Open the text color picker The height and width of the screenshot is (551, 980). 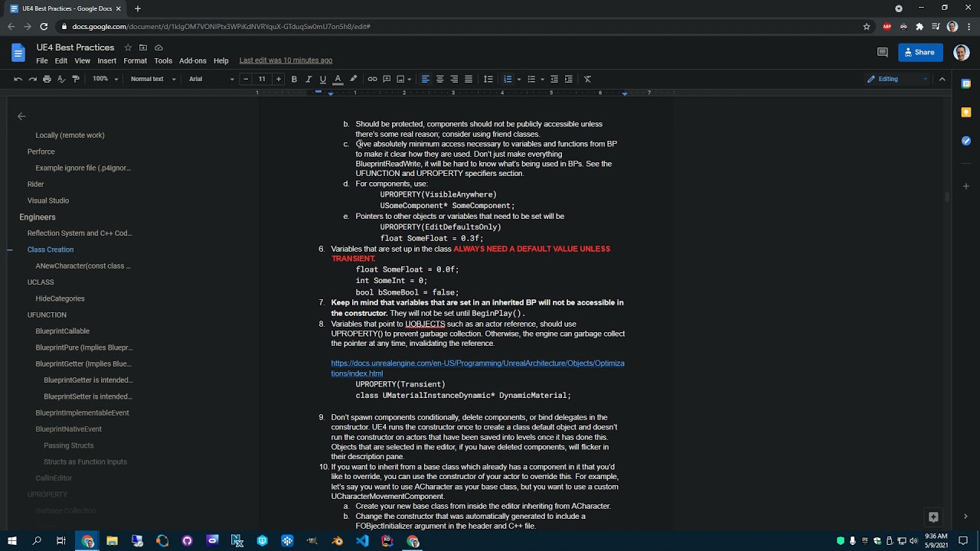pyautogui.click(x=338, y=79)
